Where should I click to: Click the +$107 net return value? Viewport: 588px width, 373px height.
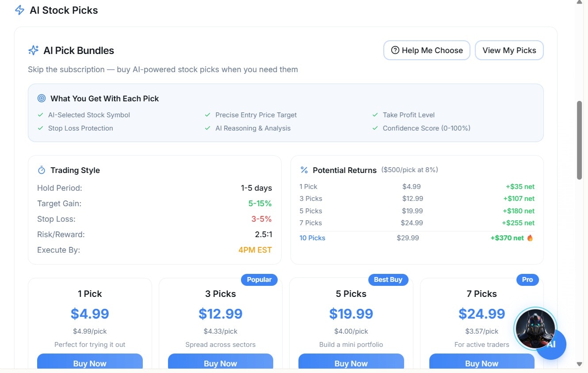[x=519, y=199]
